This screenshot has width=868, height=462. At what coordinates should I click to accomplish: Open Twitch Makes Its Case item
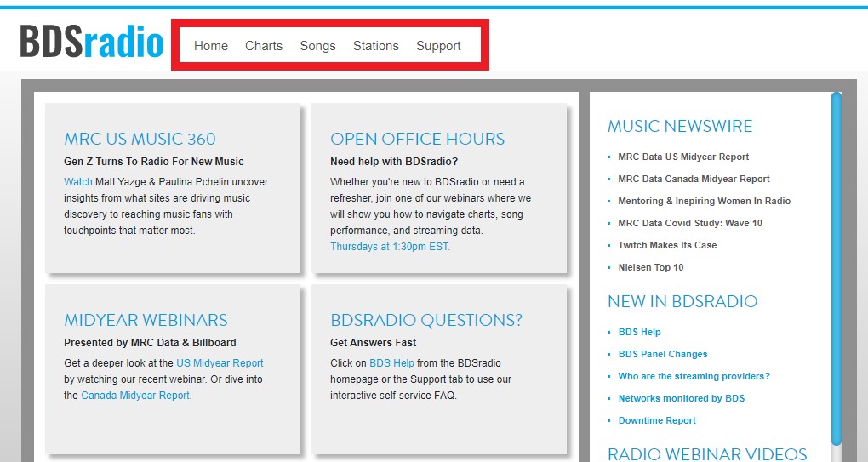point(668,245)
